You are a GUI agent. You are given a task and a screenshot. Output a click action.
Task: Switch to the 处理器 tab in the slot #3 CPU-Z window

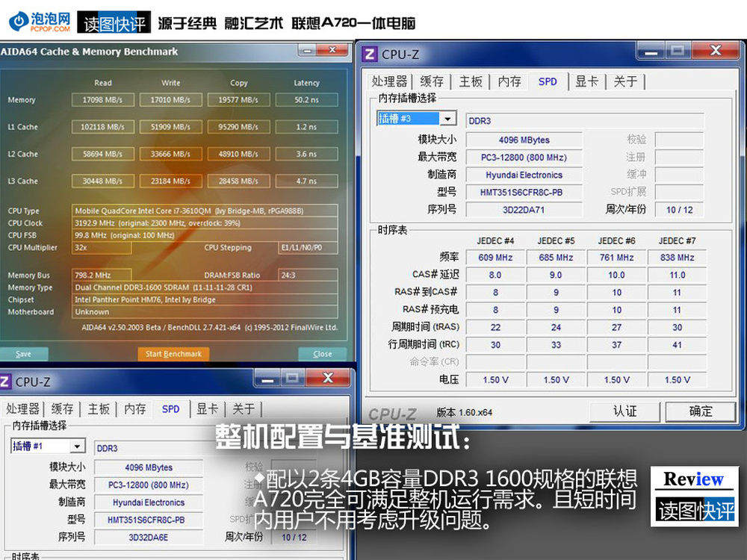click(x=389, y=81)
